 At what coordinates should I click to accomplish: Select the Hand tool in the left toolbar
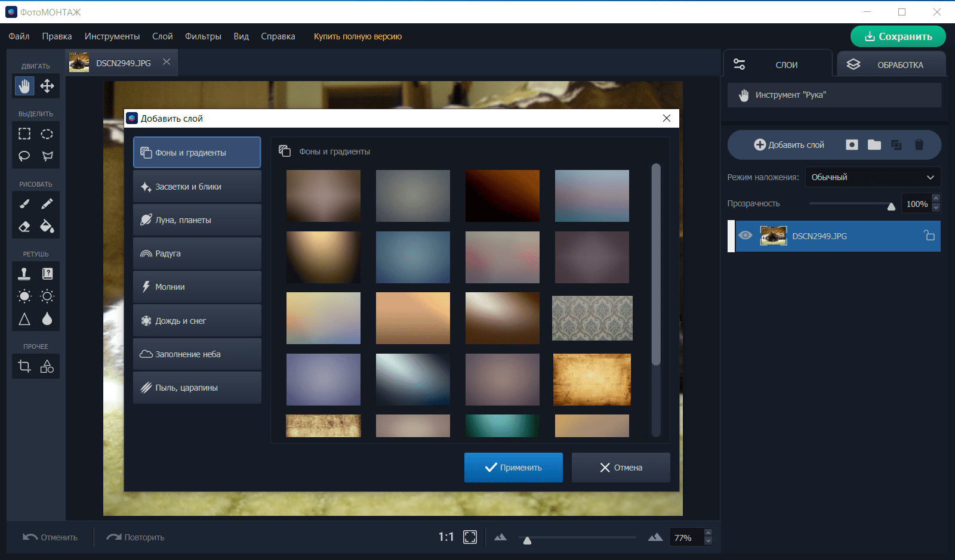click(x=24, y=86)
